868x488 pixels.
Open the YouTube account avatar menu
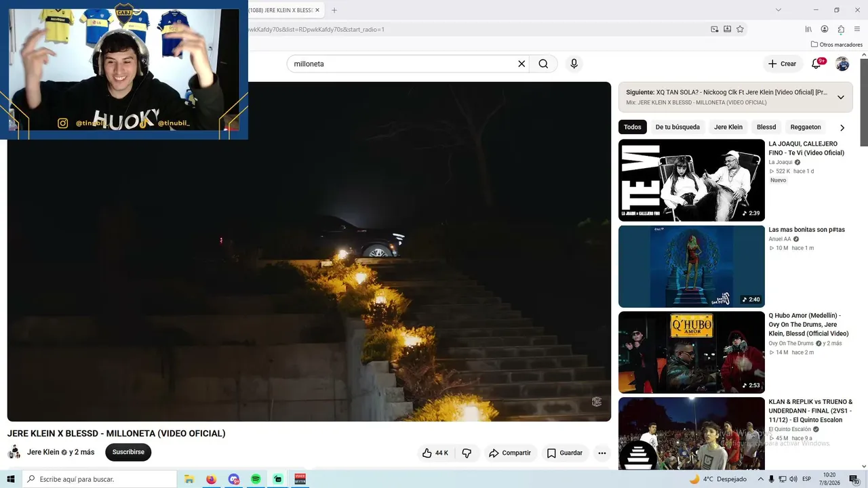click(842, 64)
